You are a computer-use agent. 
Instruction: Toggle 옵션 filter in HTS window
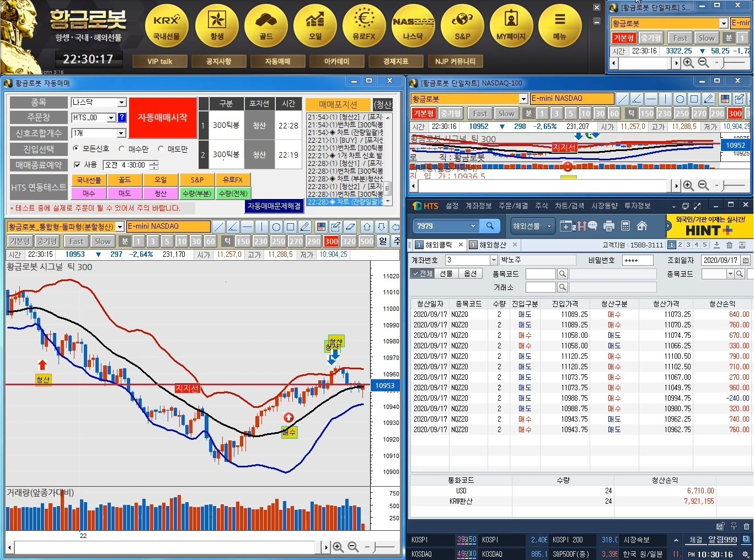[470, 273]
